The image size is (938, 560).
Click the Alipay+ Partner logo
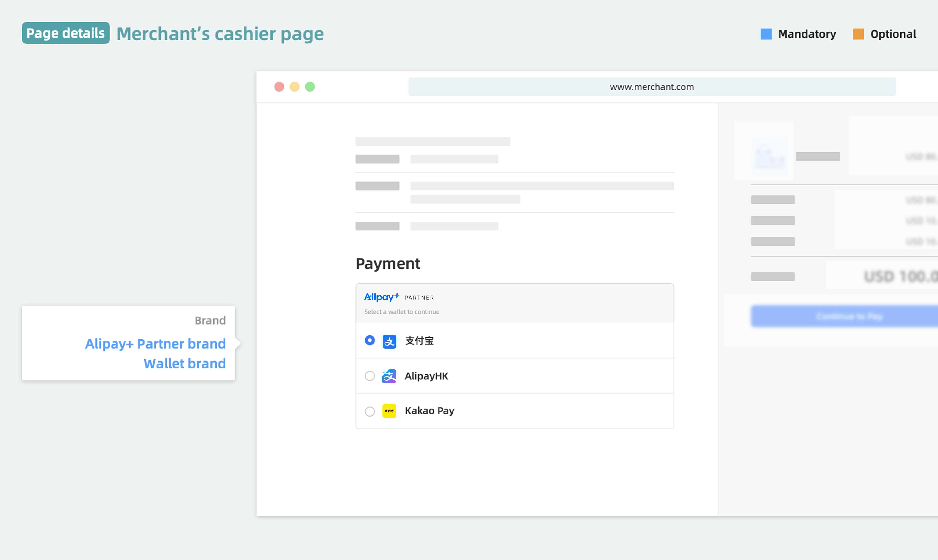(x=382, y=297)
